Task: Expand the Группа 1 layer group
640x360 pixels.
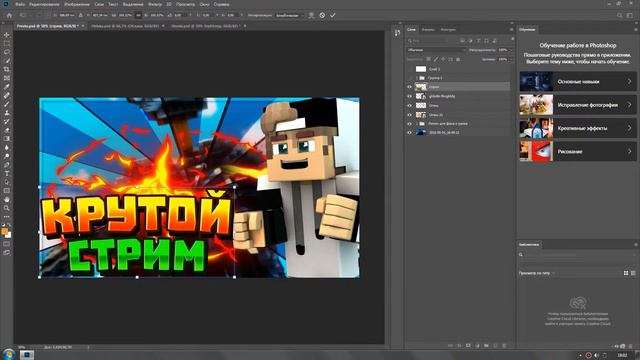Action: click(x=417, y=78)
